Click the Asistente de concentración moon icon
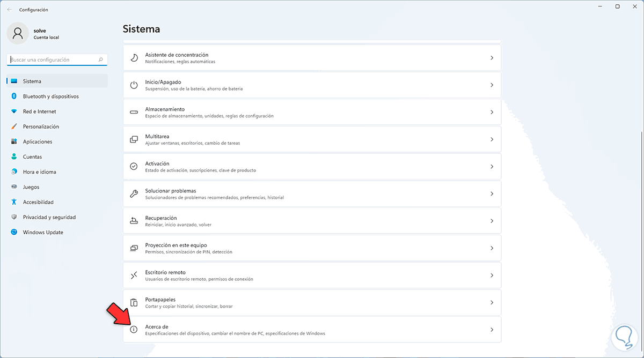 [134, 58]
